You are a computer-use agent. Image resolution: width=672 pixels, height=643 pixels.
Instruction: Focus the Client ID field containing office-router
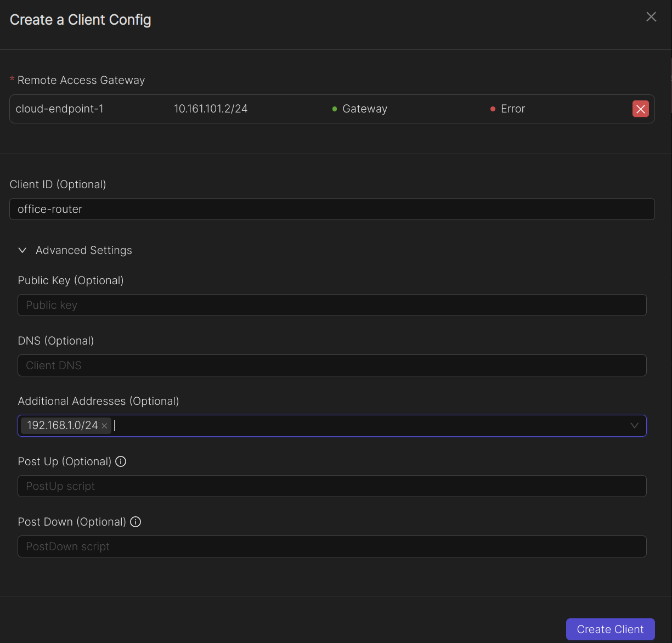pos(332,209)
